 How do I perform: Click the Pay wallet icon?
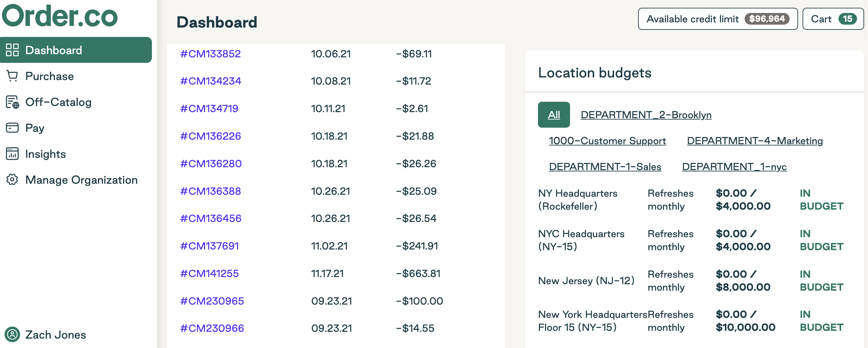12,128
